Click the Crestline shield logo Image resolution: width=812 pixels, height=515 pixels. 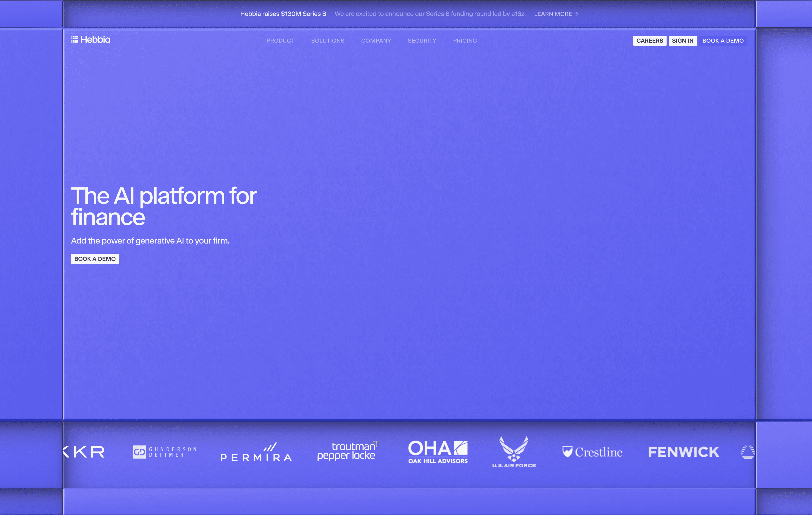coord(568,452)
